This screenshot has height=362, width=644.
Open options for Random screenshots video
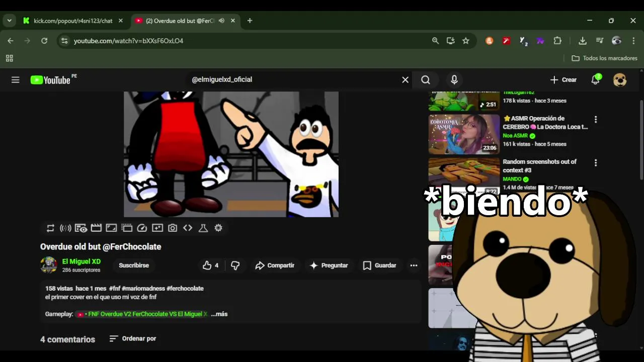click(x=596, y=163)
